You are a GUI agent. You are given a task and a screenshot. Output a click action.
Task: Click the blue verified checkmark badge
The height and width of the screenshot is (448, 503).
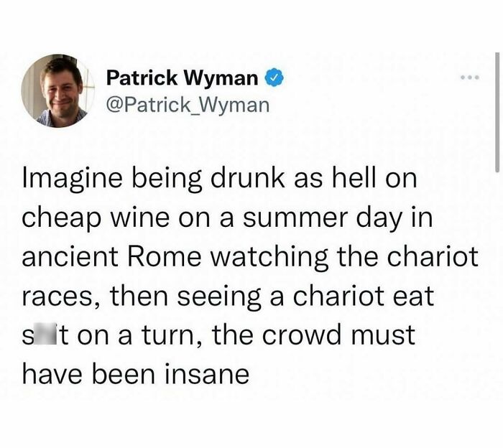274,78
